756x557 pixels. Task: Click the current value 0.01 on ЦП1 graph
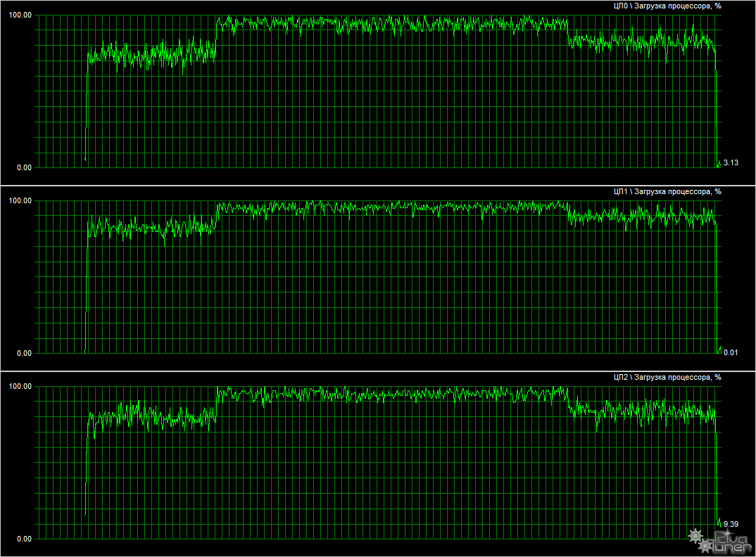pos(731,353)
